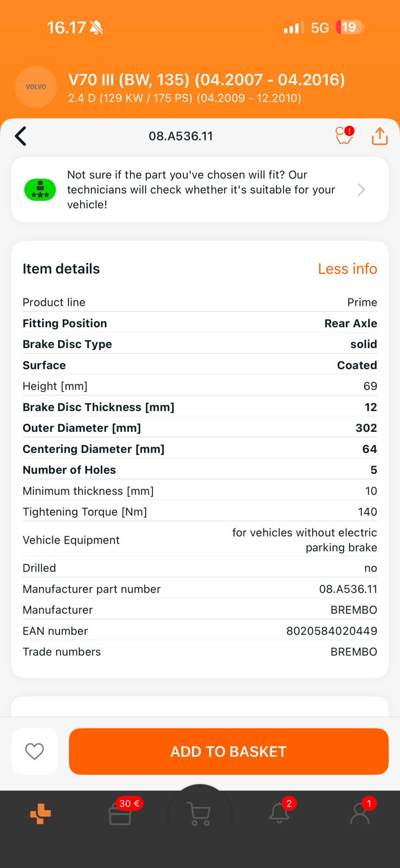Go back using the back arrow
This screenshot has width=400, height=868.
(21, 136)
